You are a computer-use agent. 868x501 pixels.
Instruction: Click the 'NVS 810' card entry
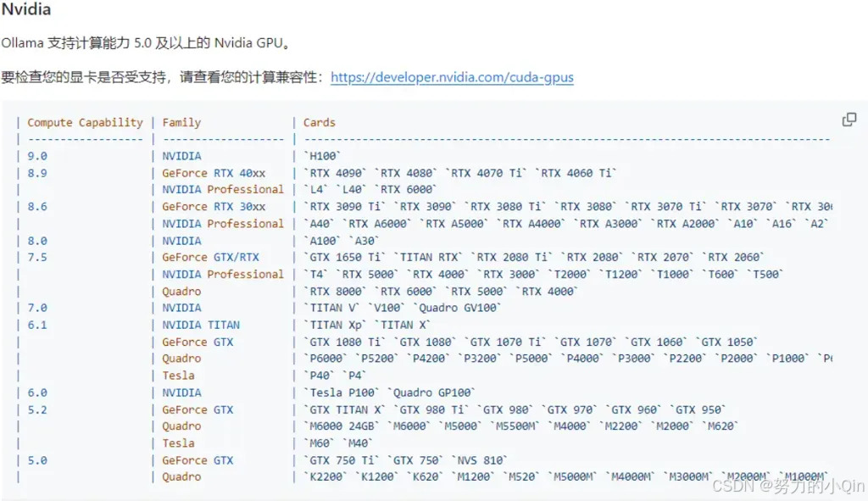click(480, 460)
